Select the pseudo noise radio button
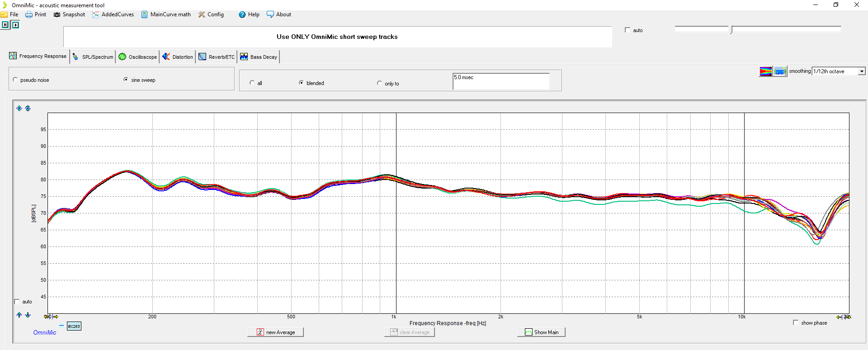The width and height of the screenshot is (868, 350). point(15,80)
